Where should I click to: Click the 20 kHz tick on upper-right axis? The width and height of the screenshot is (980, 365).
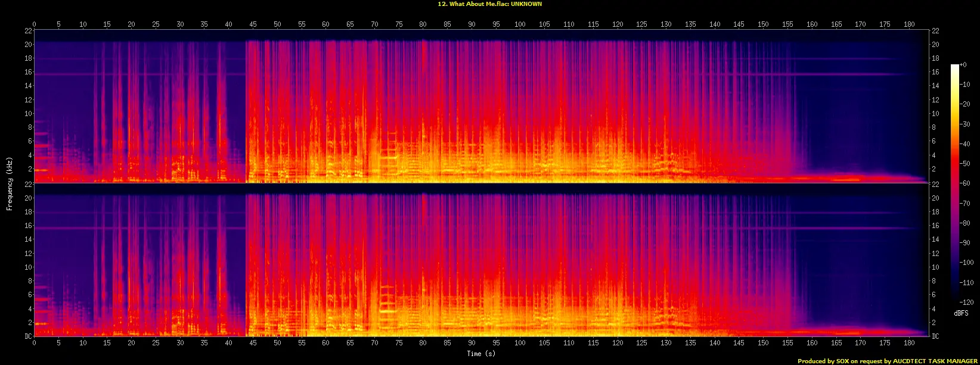[x=935, y=45]
